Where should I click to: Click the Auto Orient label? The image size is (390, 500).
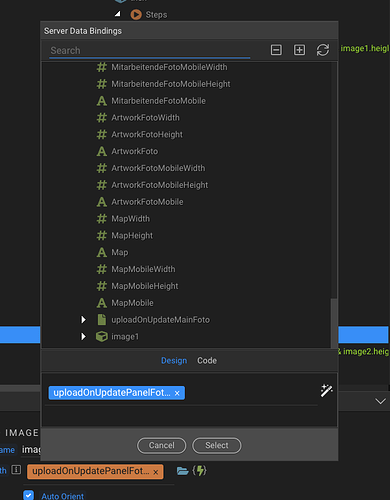(63, 496)
